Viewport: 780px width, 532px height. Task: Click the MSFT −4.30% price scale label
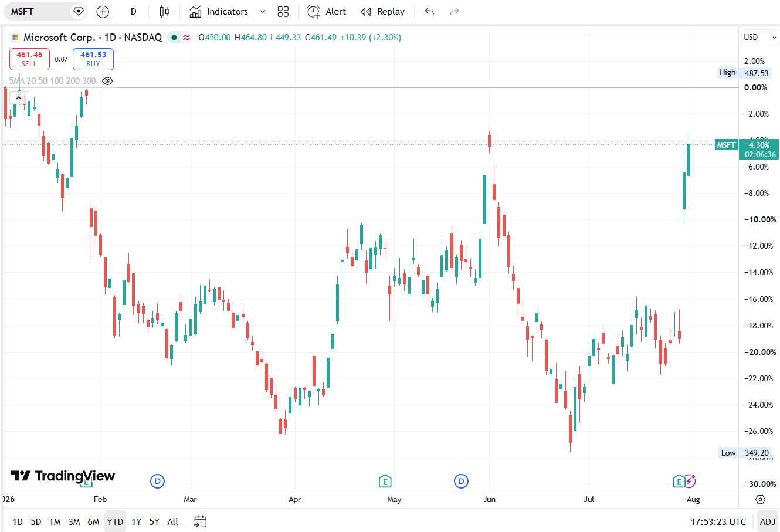pyautogui.click(x=747, y=145)
